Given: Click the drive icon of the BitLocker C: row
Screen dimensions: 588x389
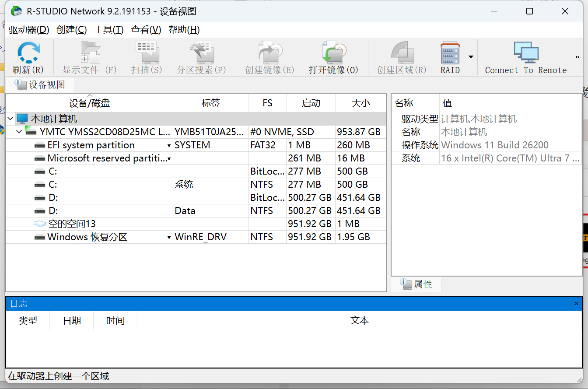Looking at the screenshot, I should (x=40, y=172).
